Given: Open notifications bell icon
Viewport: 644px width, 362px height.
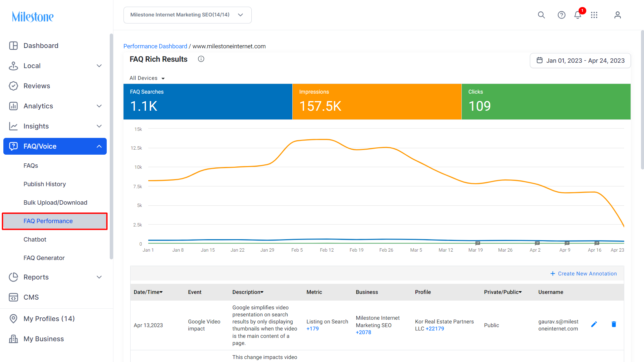Looking at the screenshot, I should pyautogui.click(x=578, y=15).
